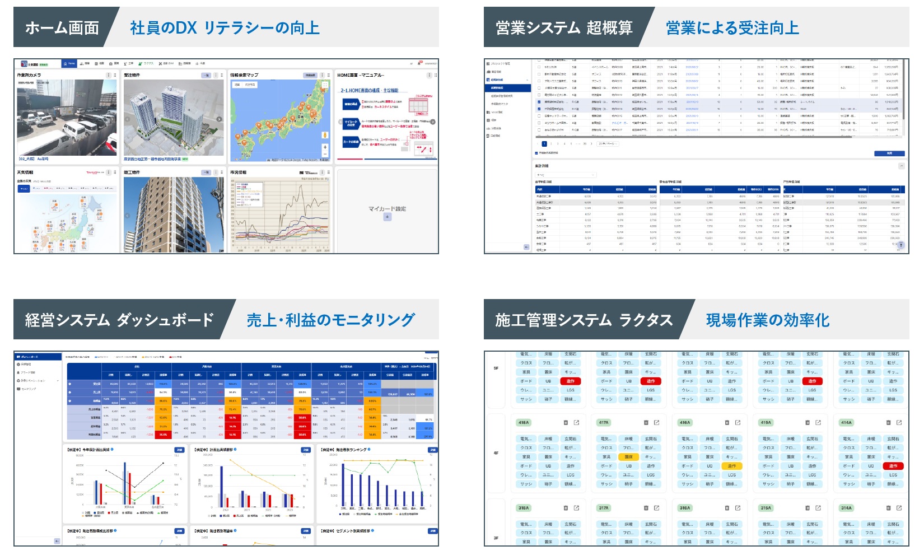Delete room 418A with its trash icon
The image size is (924, 560).
[x=566, y=423]
